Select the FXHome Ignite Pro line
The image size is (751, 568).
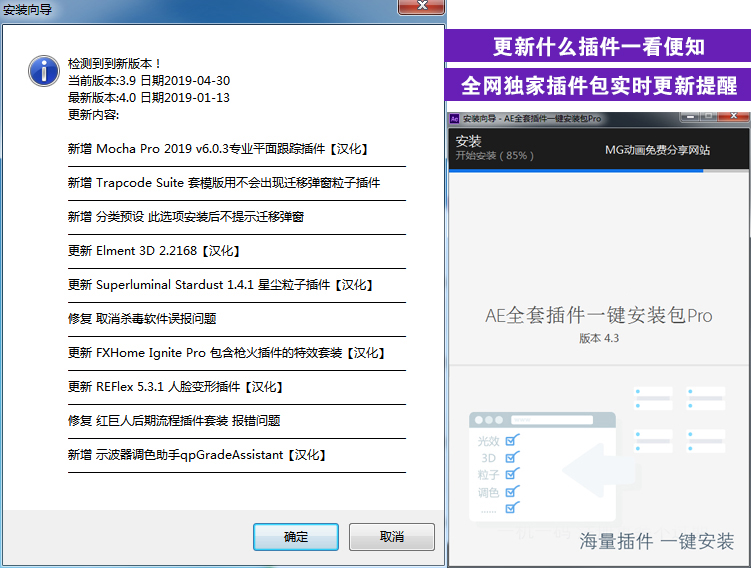226,353
